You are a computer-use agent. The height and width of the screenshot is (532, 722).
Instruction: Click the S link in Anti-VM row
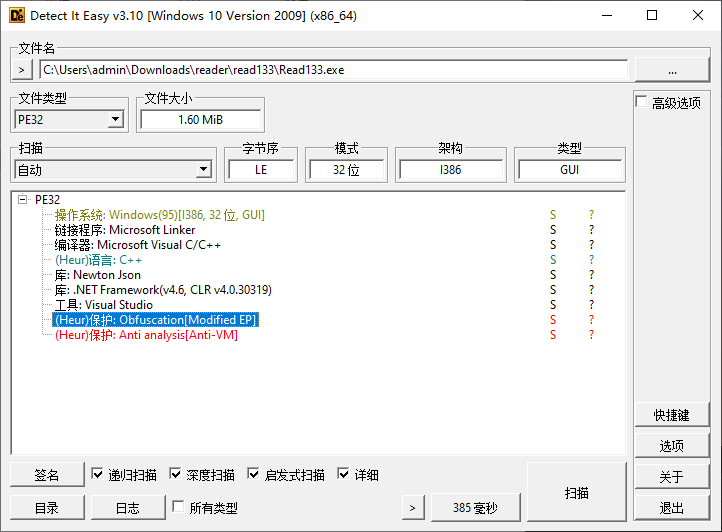(x=553, y=335)
